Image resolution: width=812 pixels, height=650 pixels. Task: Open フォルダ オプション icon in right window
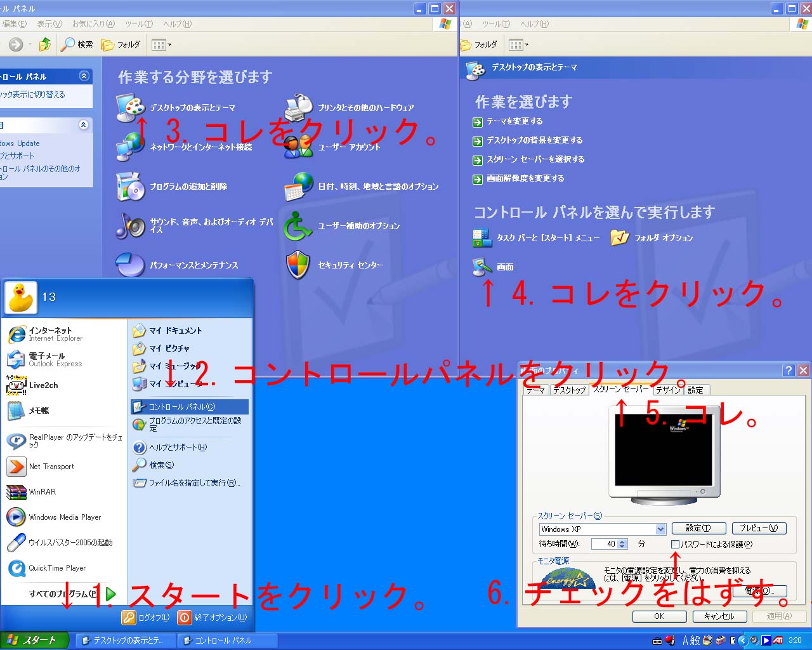[x=620, y=238]
